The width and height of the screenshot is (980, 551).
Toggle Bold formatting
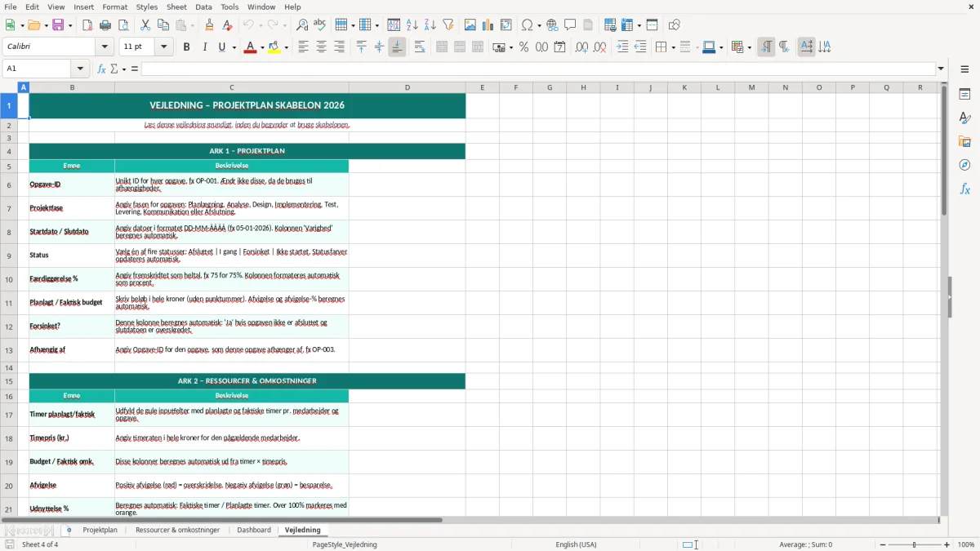tap(187, 47)
